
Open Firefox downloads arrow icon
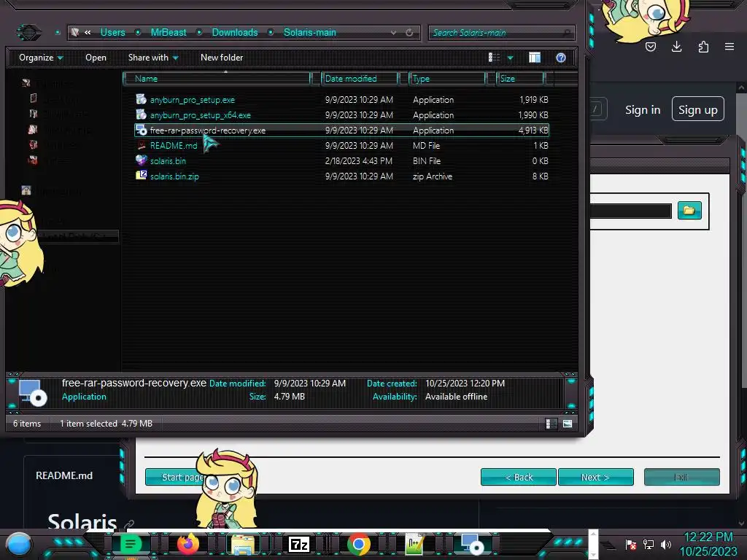click(676, 47)
